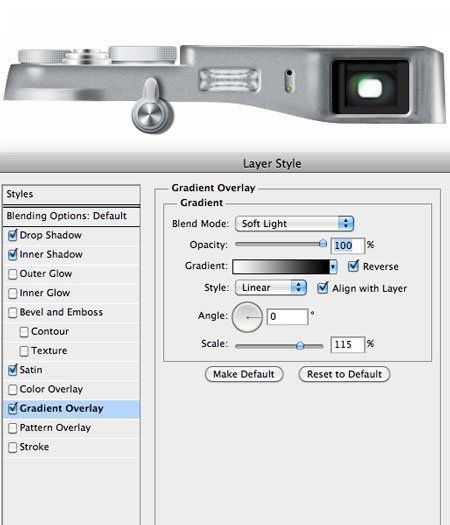Select the Drop Shadow style label

tap(51, 235)
